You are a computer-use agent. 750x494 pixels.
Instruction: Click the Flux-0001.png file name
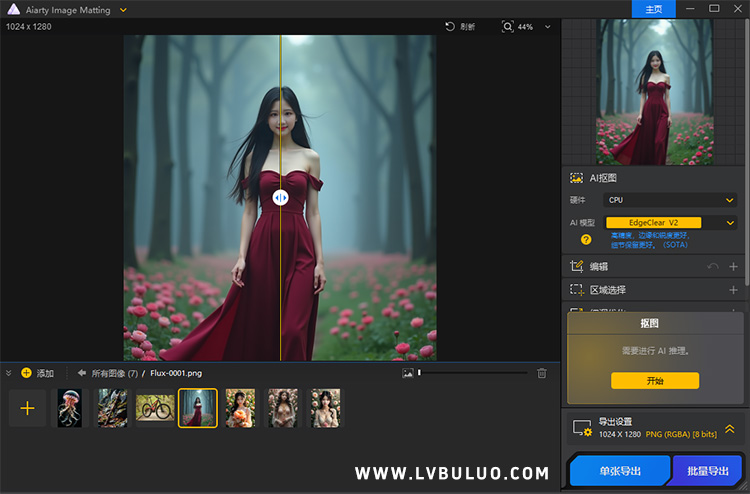pyautogui.click(x=176, y=373)
